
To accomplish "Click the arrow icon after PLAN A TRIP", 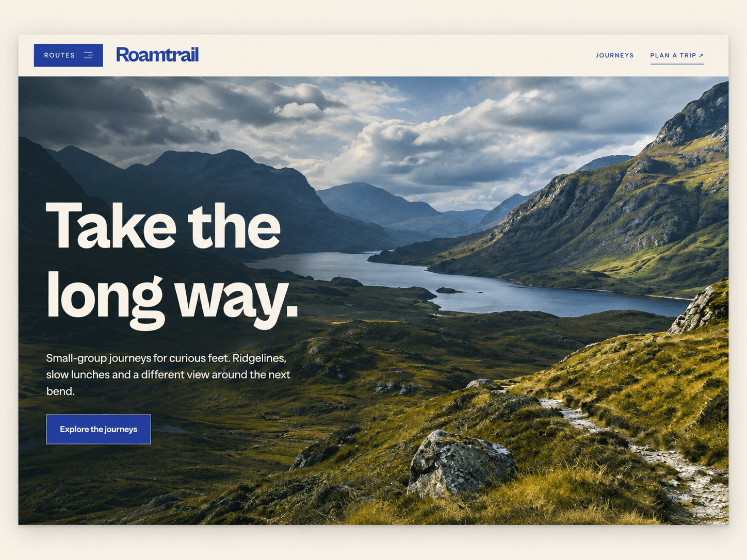I will click(x=701, y=55).
